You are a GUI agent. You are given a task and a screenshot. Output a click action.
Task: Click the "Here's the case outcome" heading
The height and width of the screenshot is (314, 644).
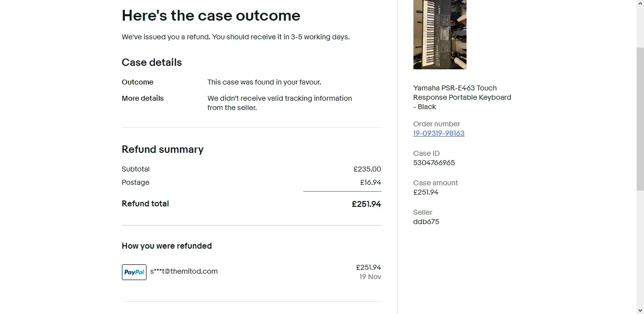pyautogui.click(x=211, y=16)
